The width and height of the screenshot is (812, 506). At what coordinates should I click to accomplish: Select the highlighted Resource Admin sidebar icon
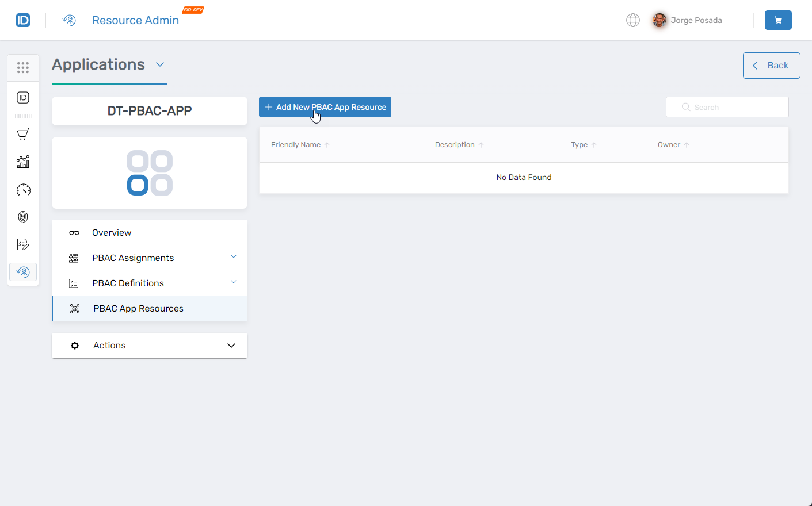click(x=23, y=271)
